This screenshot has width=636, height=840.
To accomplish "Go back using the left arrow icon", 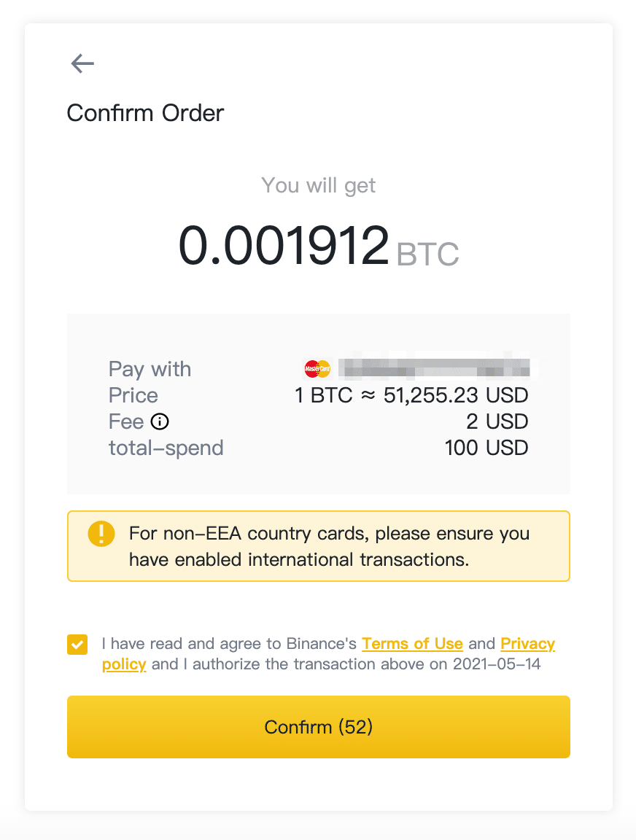I will [x=82, y=63].
